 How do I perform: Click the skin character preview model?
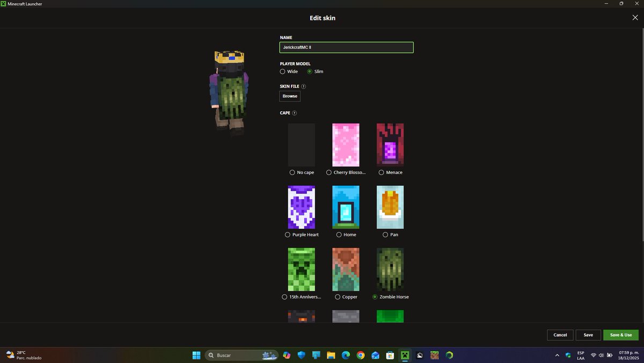point(229,92)
